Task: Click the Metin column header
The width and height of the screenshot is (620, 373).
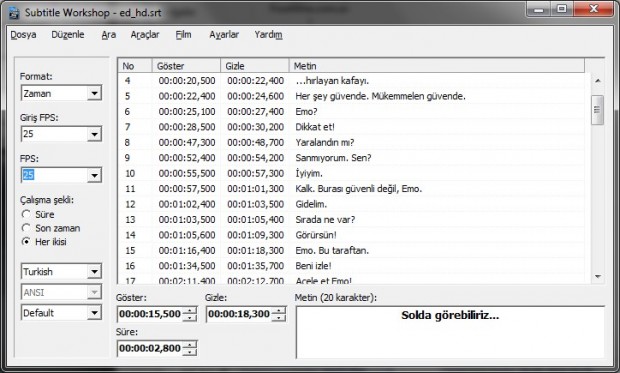Action: pos(437,66)
